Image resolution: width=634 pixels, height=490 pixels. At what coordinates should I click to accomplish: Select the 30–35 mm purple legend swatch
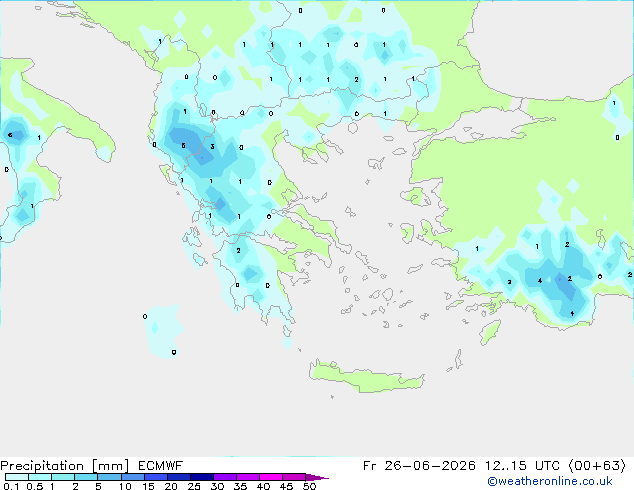pyautogui.click(x=224, y=477)
